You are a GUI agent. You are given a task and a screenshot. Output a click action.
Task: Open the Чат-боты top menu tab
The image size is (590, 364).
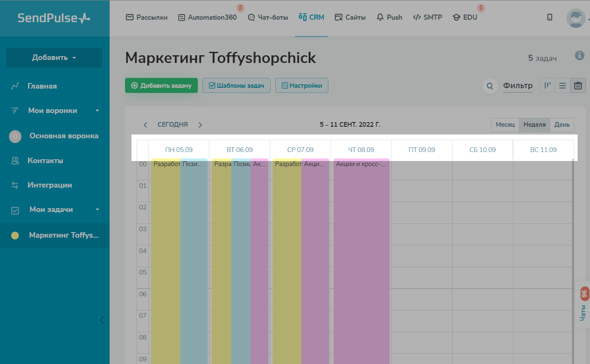pyautogui.click(x=268, y=18)
